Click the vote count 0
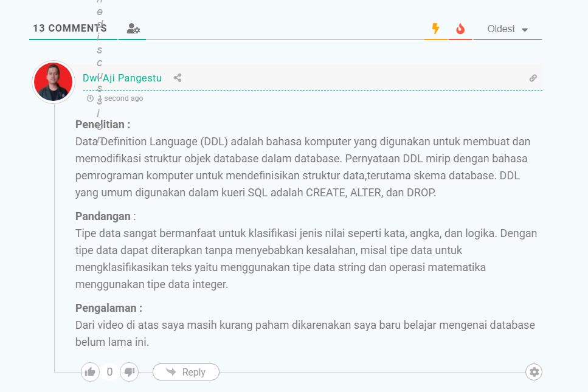588x392 pixels. click(x=109, y=372)
